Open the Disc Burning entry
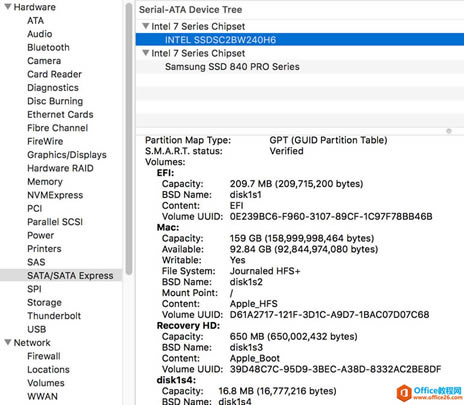 [x=55, y=101]
